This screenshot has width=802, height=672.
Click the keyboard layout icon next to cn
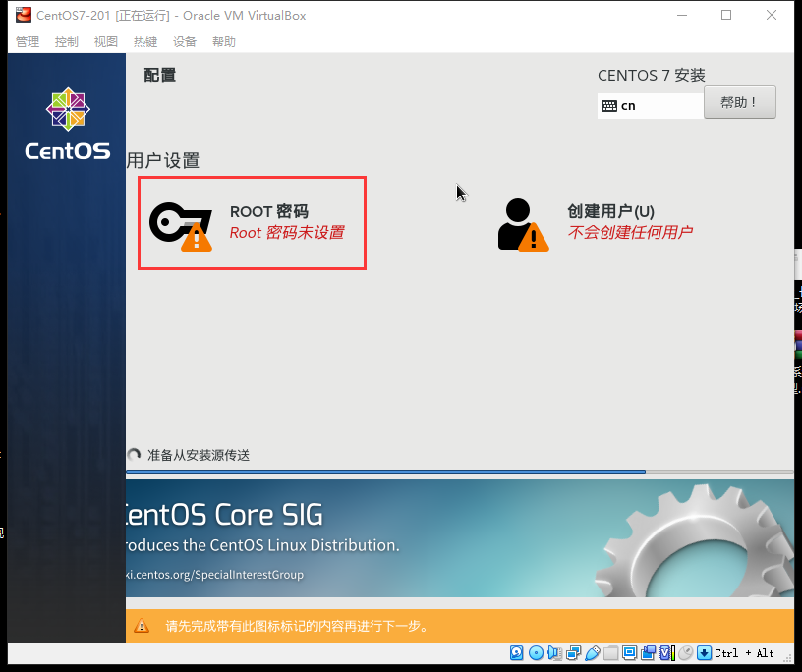point(609,106)
